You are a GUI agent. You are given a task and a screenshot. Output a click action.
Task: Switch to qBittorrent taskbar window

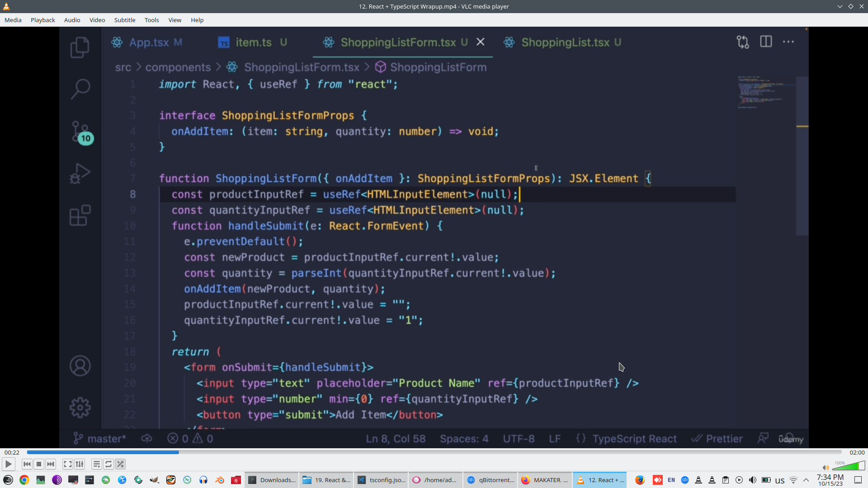(491, 480)
